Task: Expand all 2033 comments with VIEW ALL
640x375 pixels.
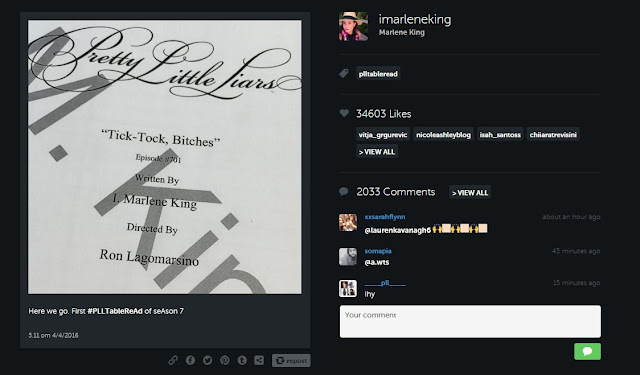Action: tap(470, 193)
